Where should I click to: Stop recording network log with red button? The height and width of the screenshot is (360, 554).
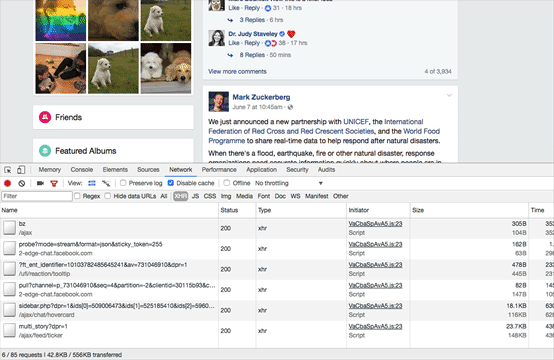pos(7,183)
